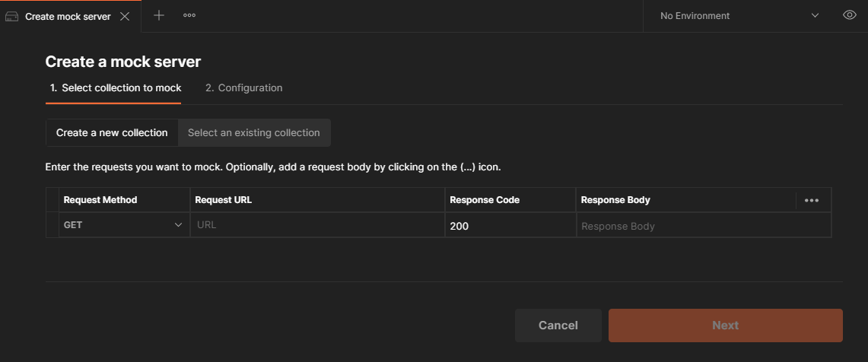Close the Create mock server tab
Viewport: 868px width, 362px height.
click(125, 17)
